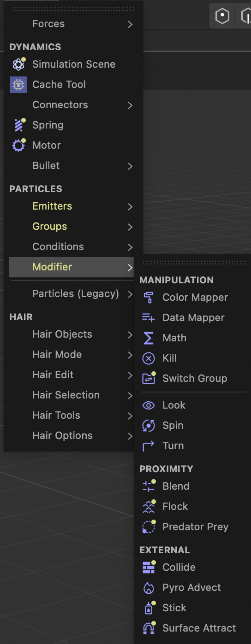Choose the Motor gear icon
This screenshot has width=251, height=644.
(x=18, y=146)
